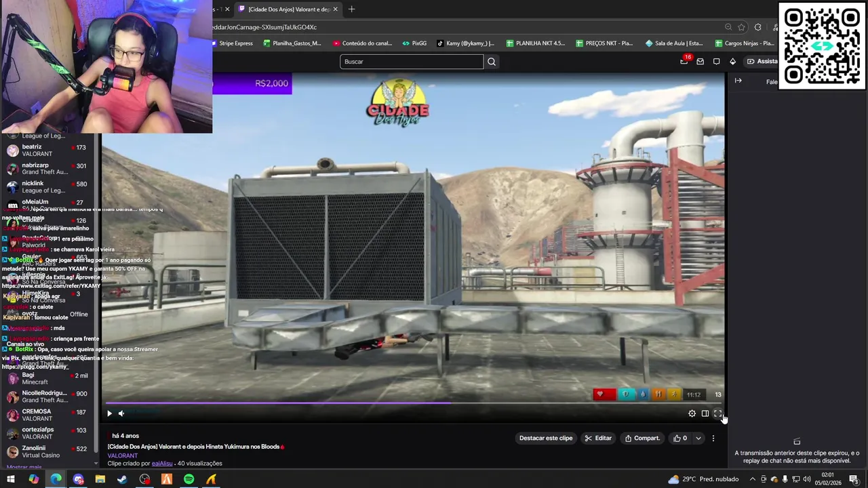The image size is (868, 488).
Task: Open the browser extensions puzzle icon
Action: (x=758, y=27)
